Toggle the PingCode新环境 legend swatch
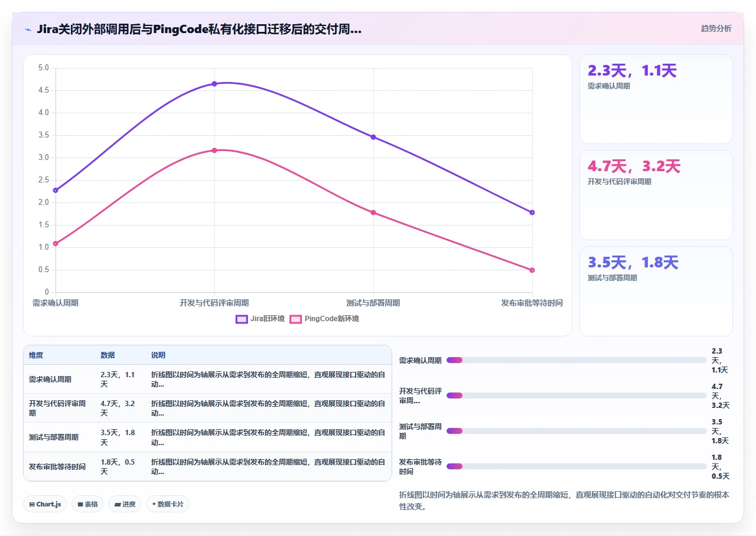Screen dimensions: 756x536 (295, 319)
